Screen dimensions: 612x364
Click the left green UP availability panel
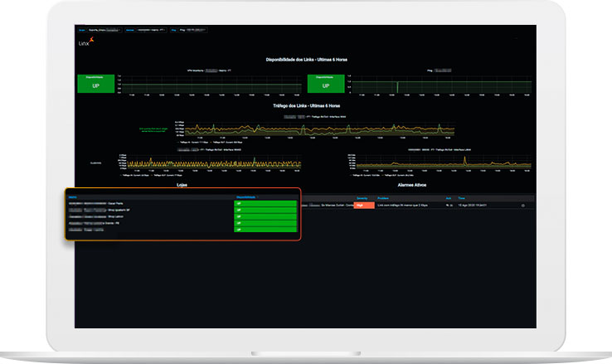95,84
